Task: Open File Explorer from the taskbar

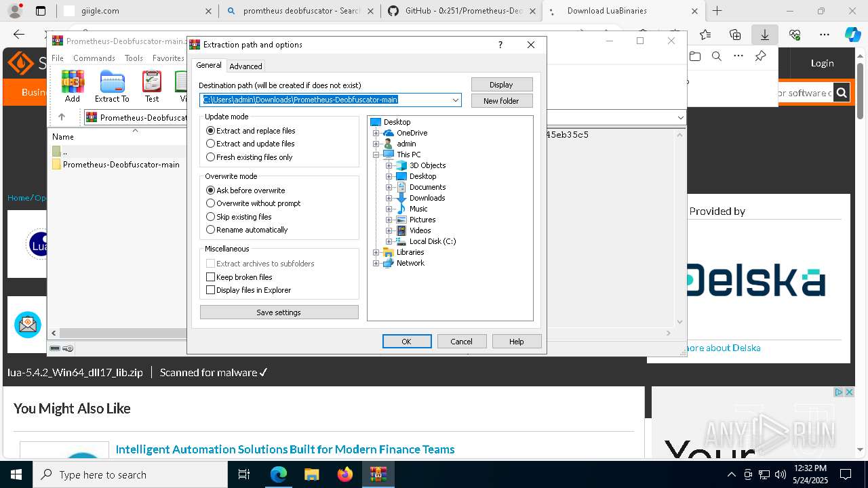Action: pyautogui.click(x=312, y=474)
